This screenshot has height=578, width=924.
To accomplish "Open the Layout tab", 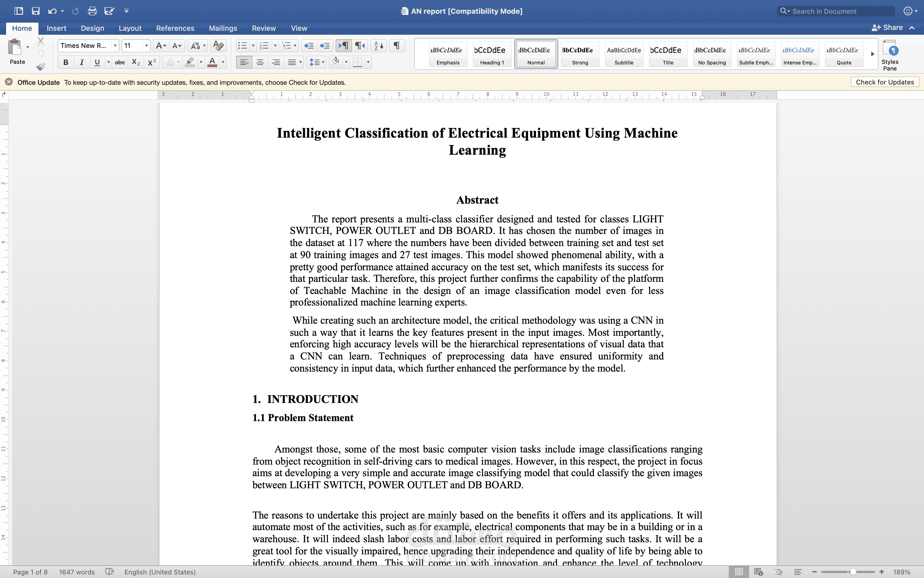I will (130, 28).
